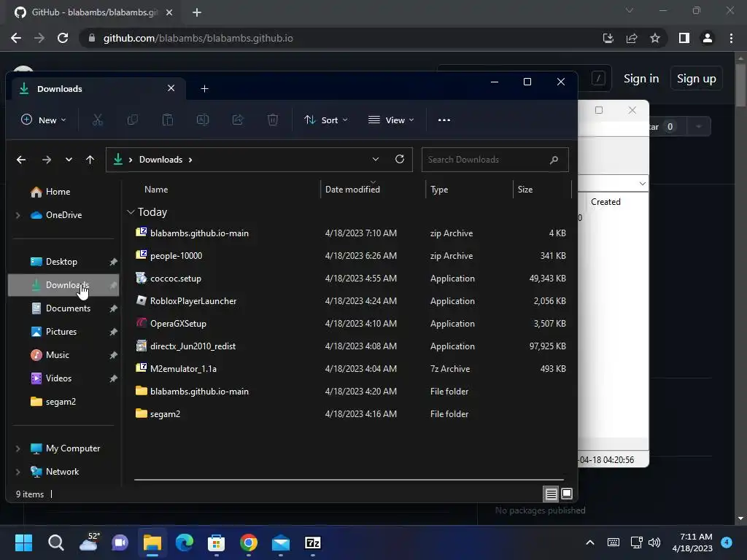Expand Network in navigation pane
The height and width of the screenshot is (560, 747).
(18, 472)
